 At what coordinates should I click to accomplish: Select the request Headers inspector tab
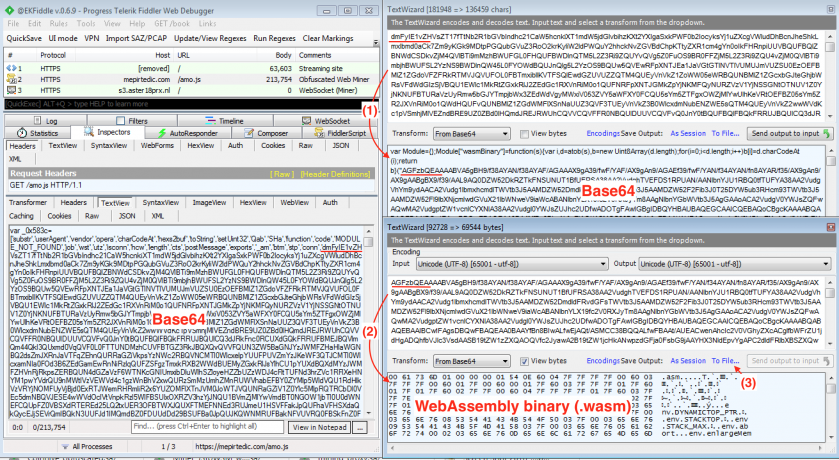[x=22, y=145]
